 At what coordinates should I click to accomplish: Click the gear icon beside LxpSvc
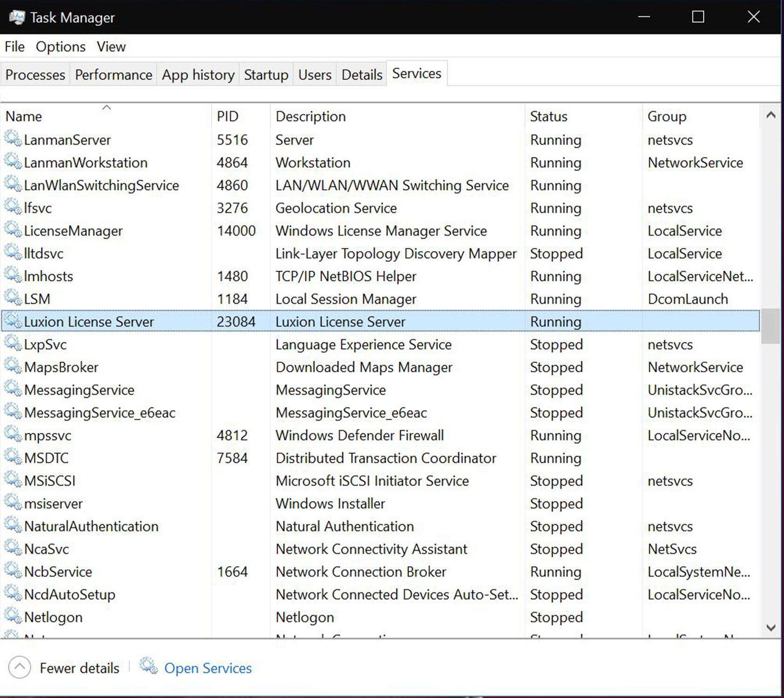pyautogui.click(x=13, y=343)
